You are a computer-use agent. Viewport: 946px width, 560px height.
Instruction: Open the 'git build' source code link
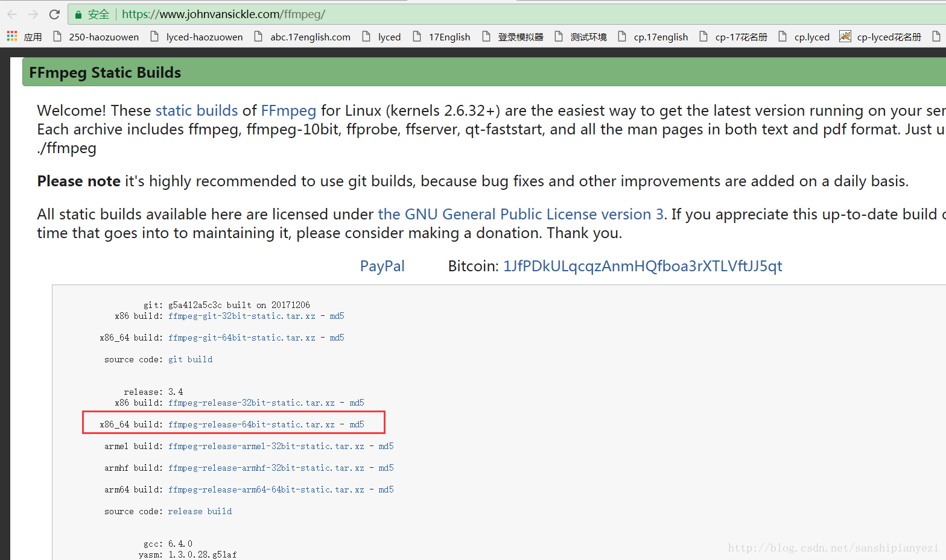click(190, 359)
